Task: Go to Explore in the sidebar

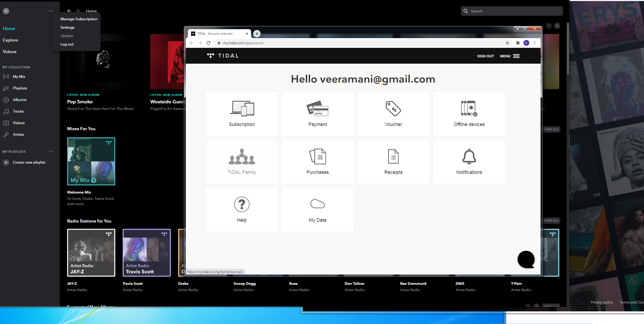Action: pos(10,40)
